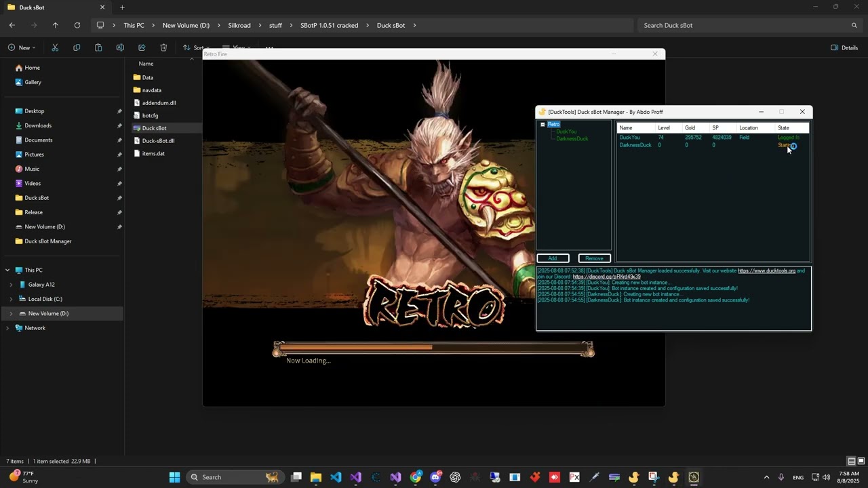Screen dimensions: 868x488
Task: Open the ducktools.org website link
Action: click(x=766, y=270)
